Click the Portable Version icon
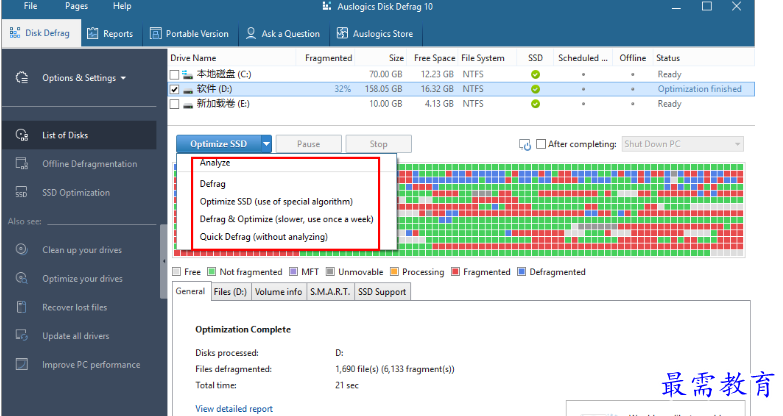The width and height of the screenshot is (783, 416). pyautogui.click(x=156, y=33)
